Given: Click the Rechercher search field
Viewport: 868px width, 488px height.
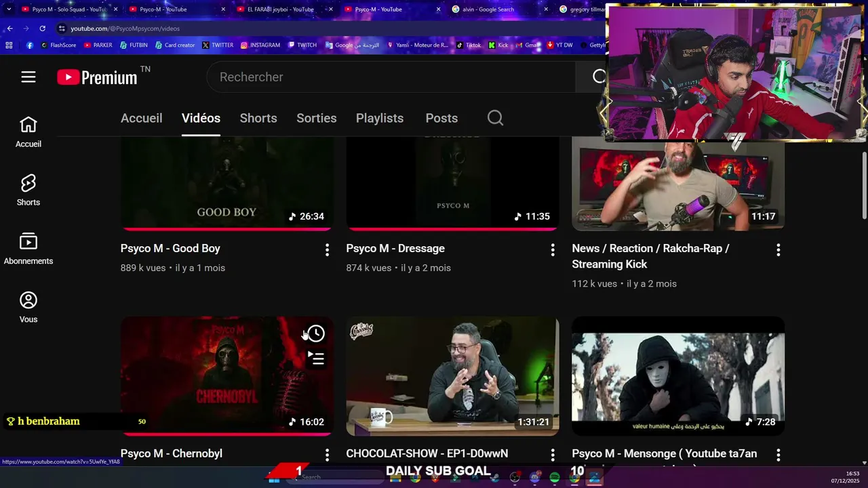Looking at the screenshot, I should coord(391,77).
